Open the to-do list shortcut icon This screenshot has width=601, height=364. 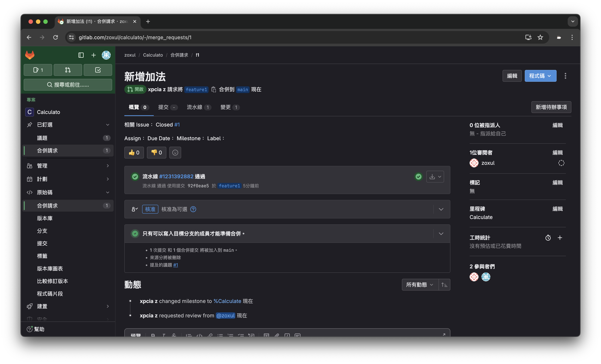tap(98, 70)
